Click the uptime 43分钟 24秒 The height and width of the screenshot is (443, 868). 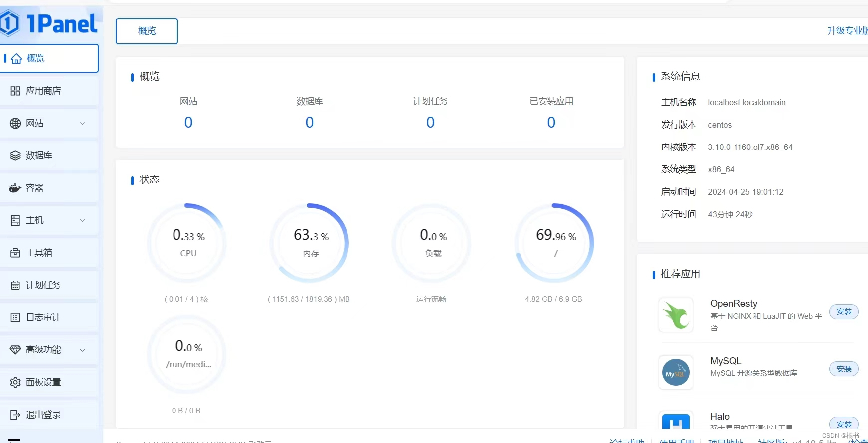[x=730, y=214]
